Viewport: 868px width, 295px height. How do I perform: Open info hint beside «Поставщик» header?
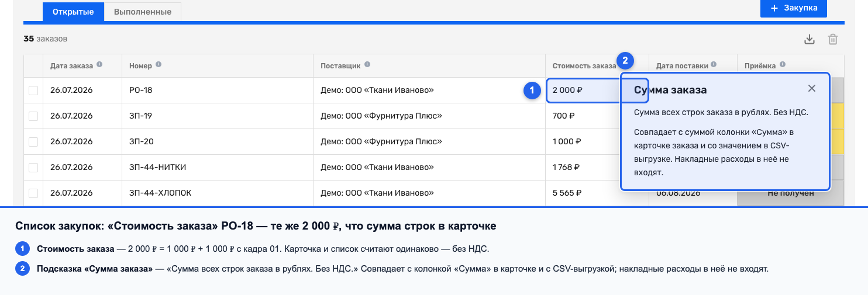367,65
